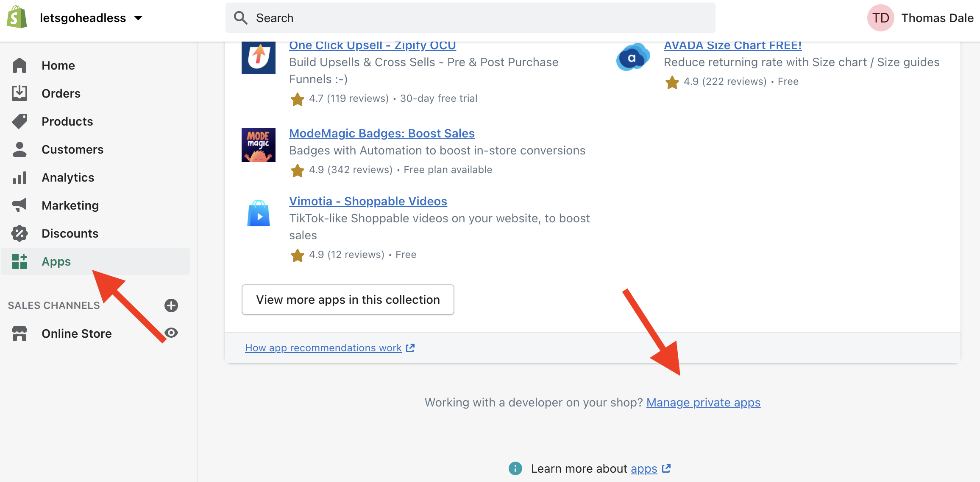980x482 pixels.
Task: Click the Products tag icon
Action: coord(19,121)
